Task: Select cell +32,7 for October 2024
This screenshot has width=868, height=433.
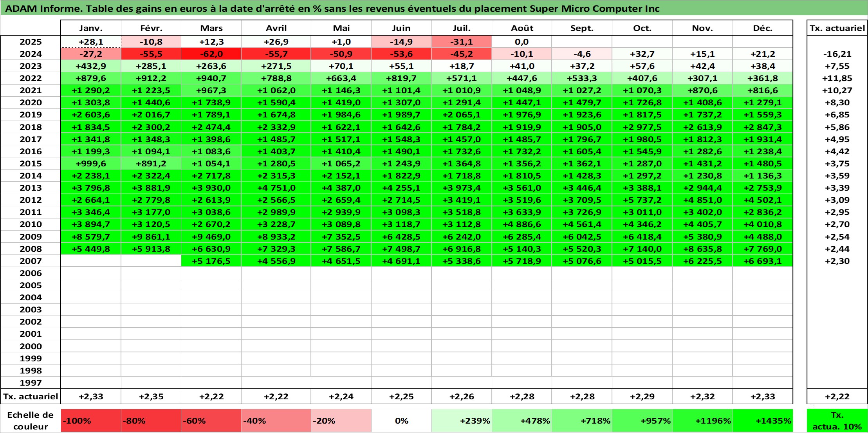Action: click(642, 54)
